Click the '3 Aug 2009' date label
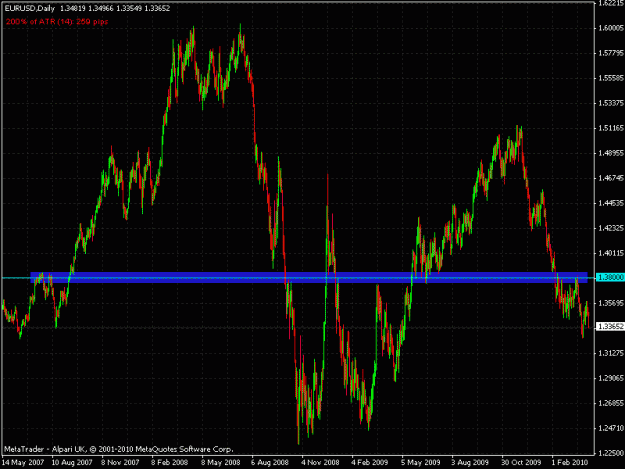Screen dimensions: 625x469 point(470,462)
